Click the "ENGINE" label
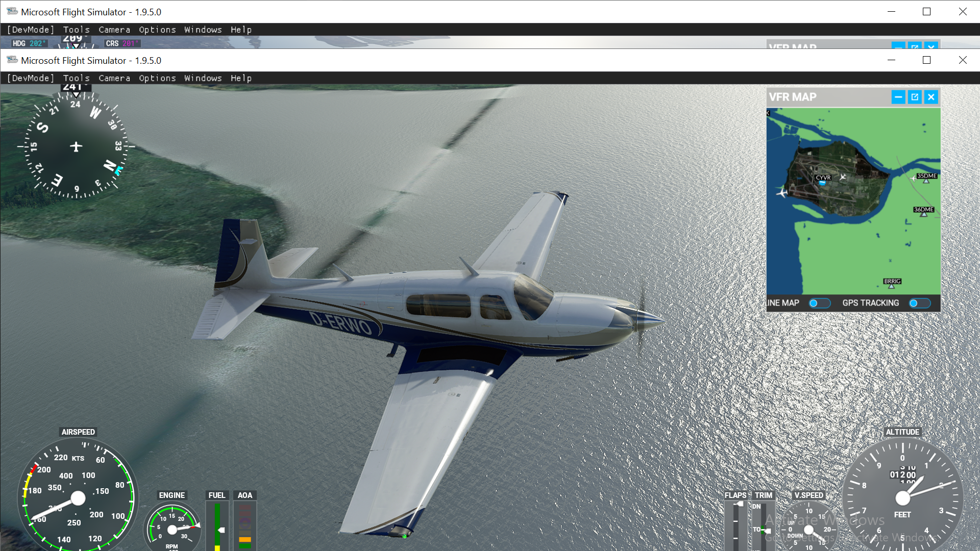Viewport: 980px width, 551px height. pos(172,495)
